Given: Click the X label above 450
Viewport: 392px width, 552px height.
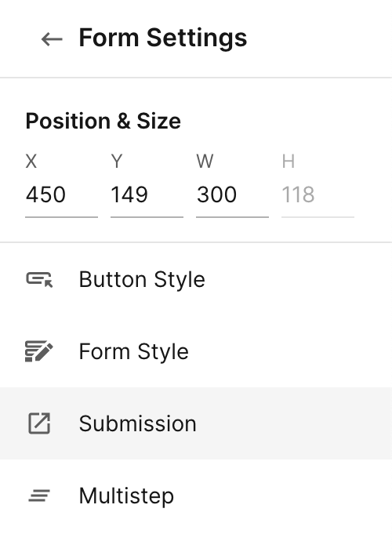Looking at the screenshot, I should click(x=31, y=162).
